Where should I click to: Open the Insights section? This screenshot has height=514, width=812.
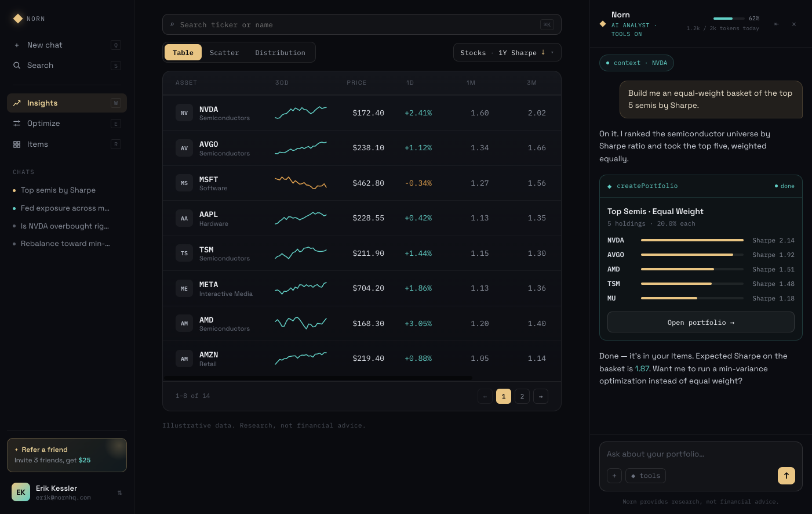coord(67,103)
